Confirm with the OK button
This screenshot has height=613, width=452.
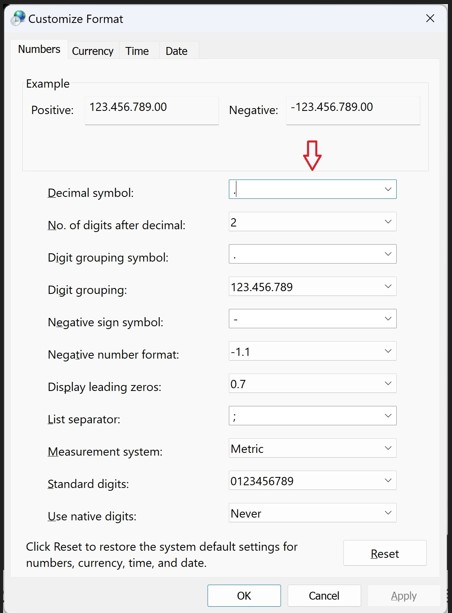point(244,596)
